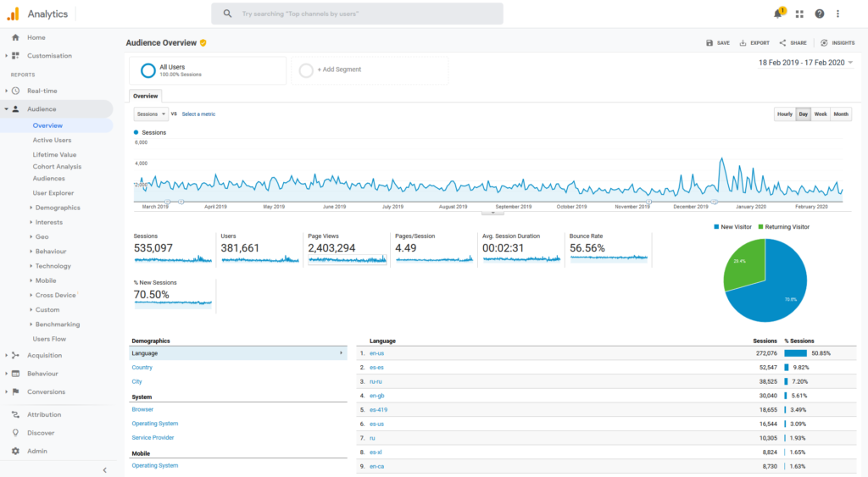Click the Country demographics link
868x477 pixels.
click(x=142, y=368)
